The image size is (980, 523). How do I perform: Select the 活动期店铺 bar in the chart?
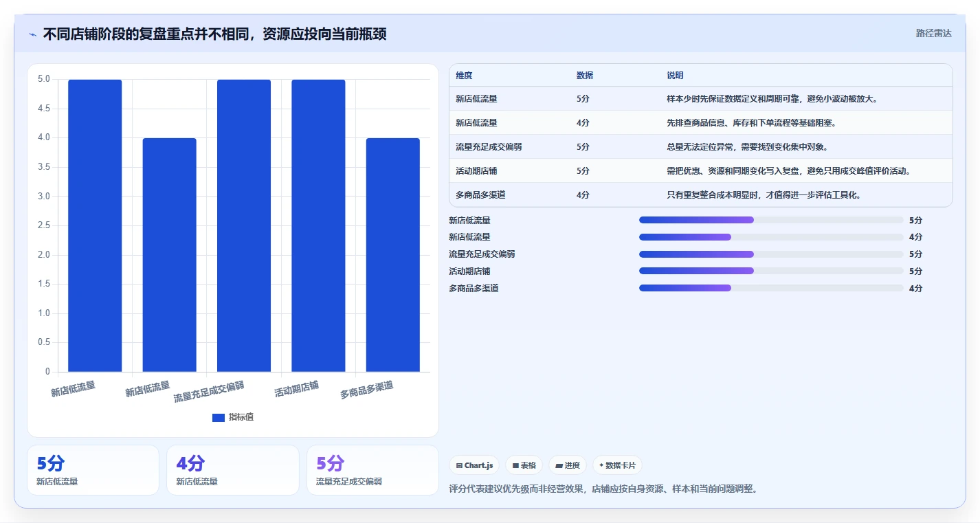(318, 225)
